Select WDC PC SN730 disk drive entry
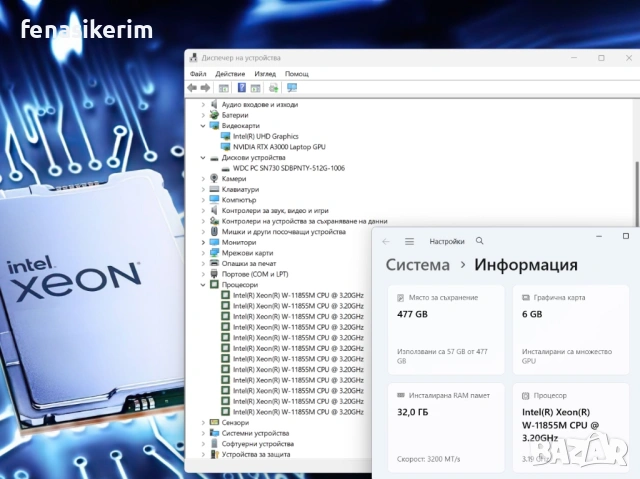 (x=289, y=168)
